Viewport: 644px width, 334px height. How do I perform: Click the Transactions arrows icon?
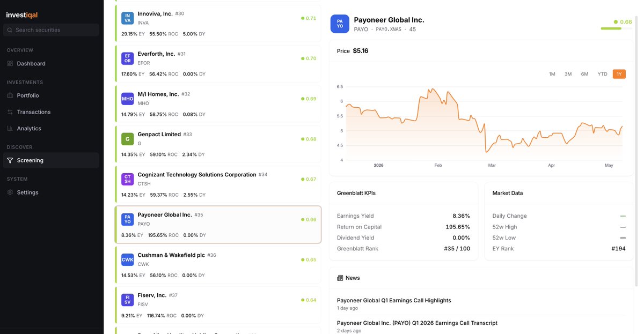[x=10, y=112]
